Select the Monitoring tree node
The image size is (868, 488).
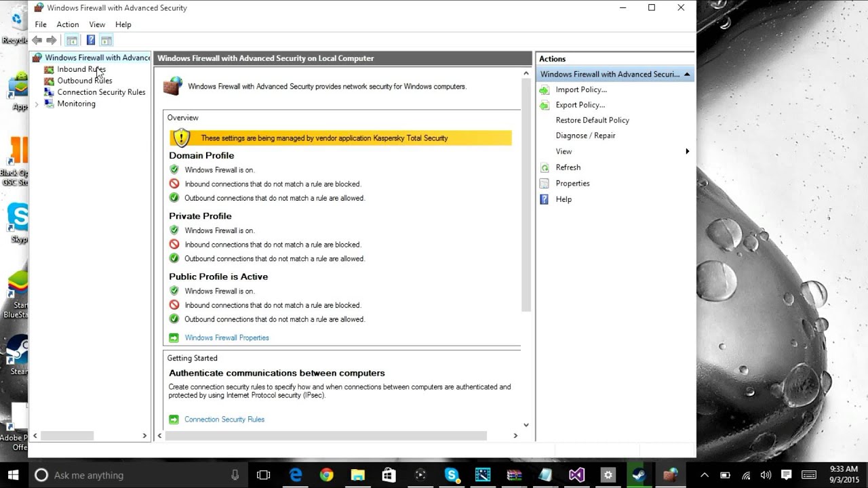[x=76, y=104]
